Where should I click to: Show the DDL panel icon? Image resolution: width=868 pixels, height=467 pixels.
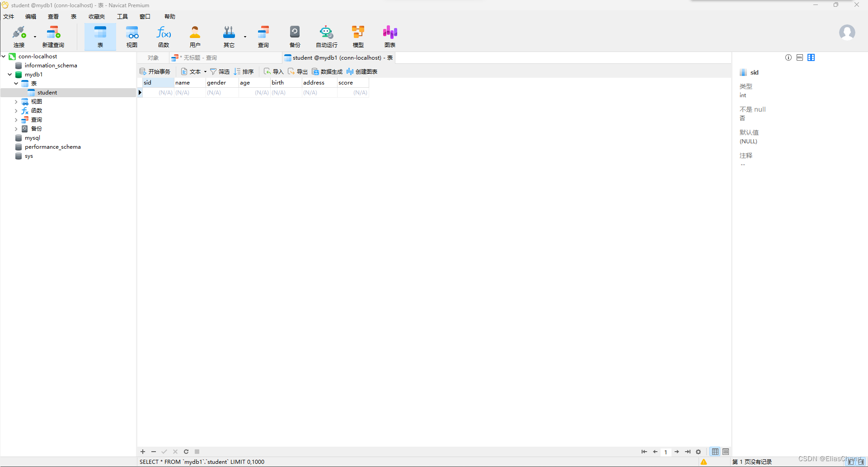(800, 57)
